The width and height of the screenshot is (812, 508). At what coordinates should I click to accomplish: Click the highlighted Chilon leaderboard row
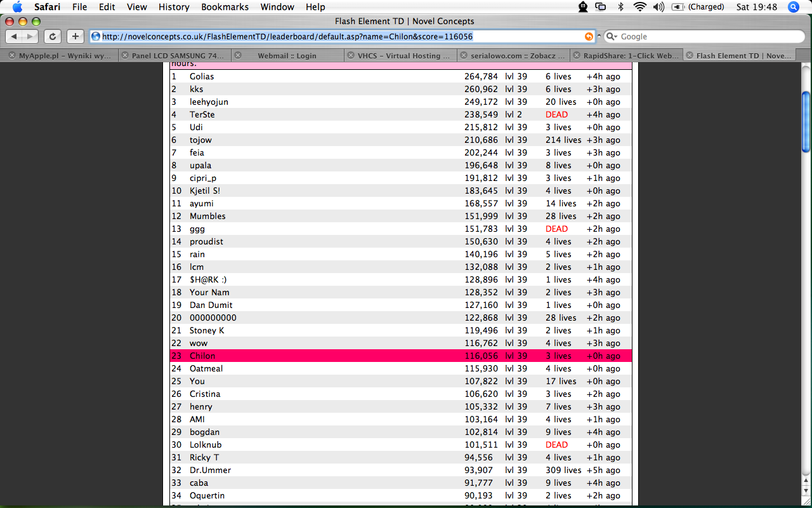click(x=400, y=356)
